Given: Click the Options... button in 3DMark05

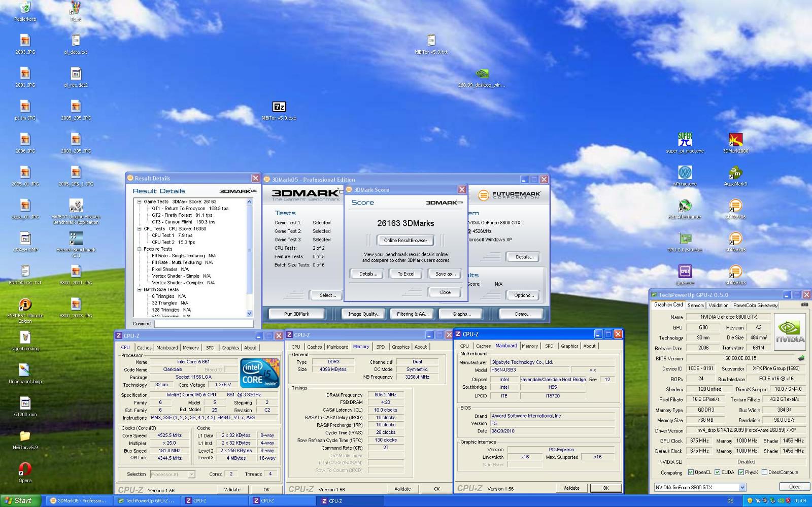Looking at the screenshot, I should [x=524, y=295].
